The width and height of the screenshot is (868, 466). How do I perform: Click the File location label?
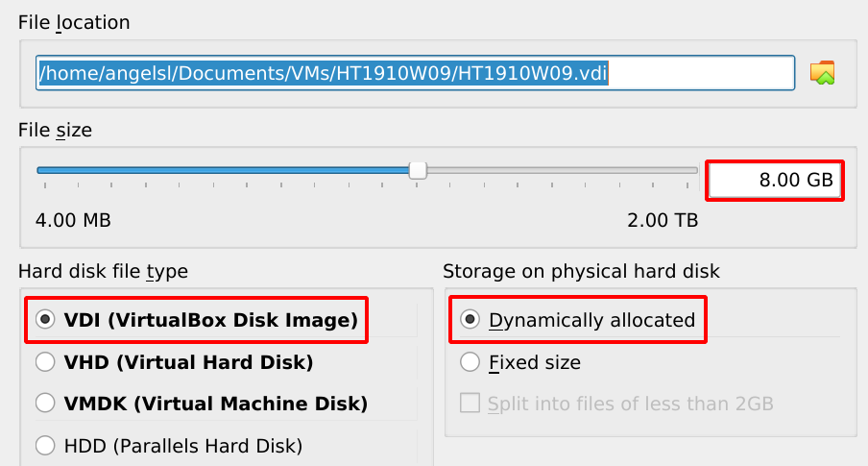[74, 22]
